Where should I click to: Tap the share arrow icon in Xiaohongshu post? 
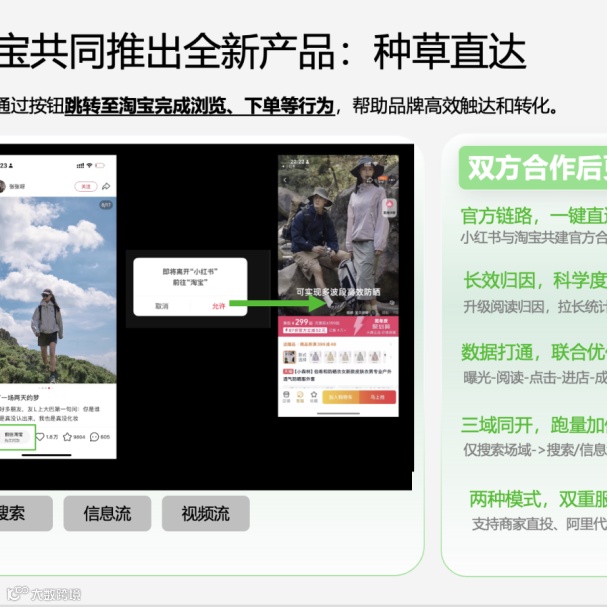tap(106, 187)
